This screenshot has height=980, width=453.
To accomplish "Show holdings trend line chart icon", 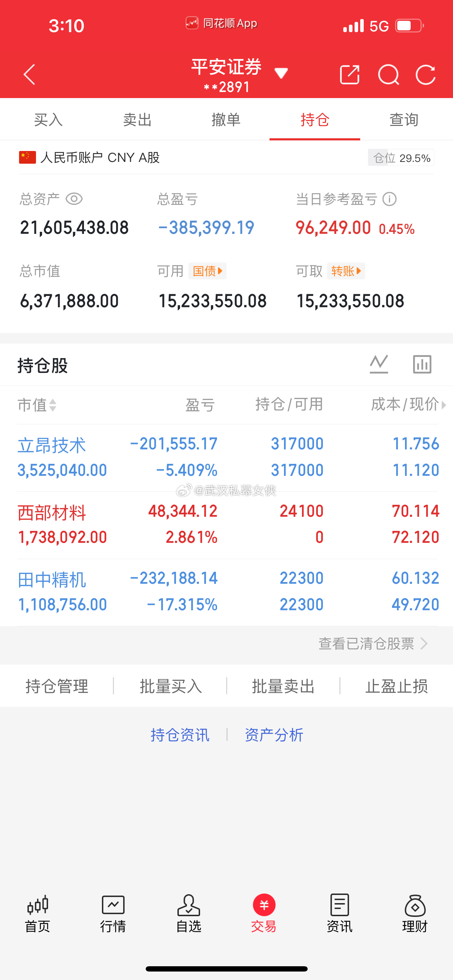I will pyautogui.click(x=379, y=364).
